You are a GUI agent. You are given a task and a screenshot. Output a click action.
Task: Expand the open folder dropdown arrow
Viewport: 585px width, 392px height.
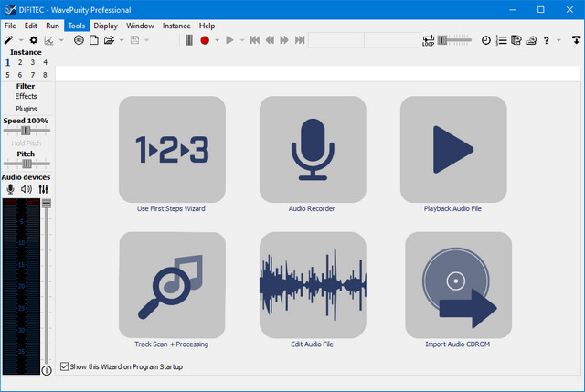coord(121,40)
